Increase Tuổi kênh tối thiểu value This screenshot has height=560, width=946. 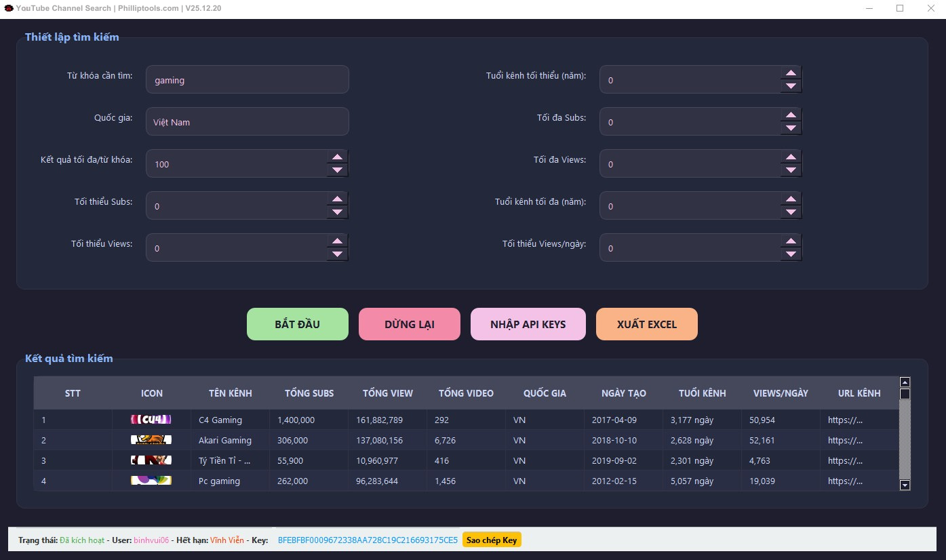tap(790, 73)
